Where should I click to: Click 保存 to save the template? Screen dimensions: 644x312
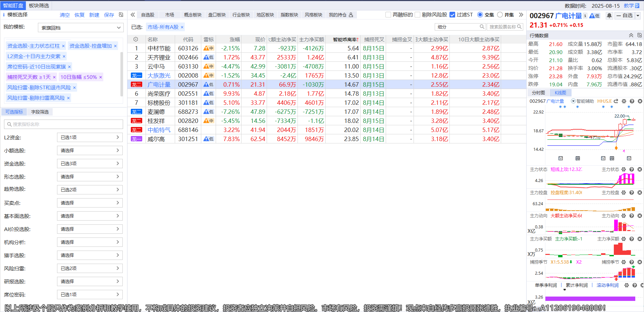point(109,15)
